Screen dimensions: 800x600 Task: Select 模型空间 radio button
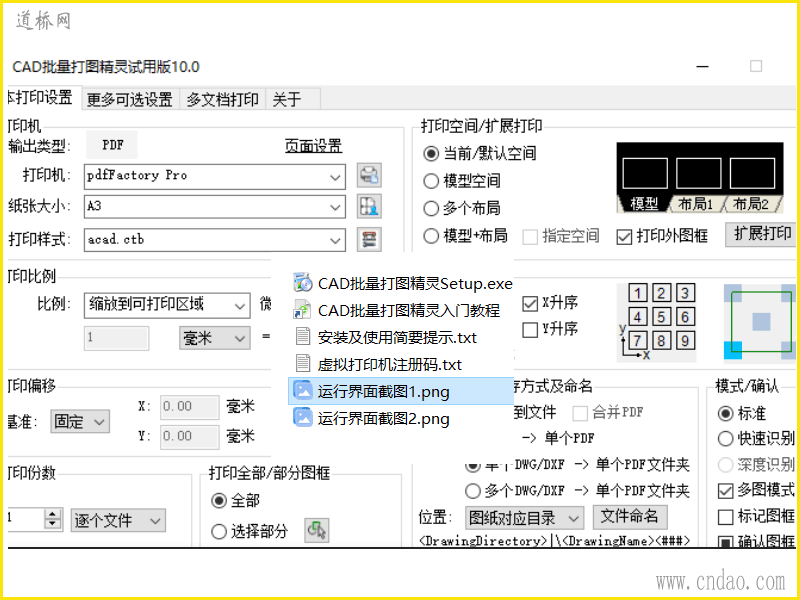[x=431, y=181]
